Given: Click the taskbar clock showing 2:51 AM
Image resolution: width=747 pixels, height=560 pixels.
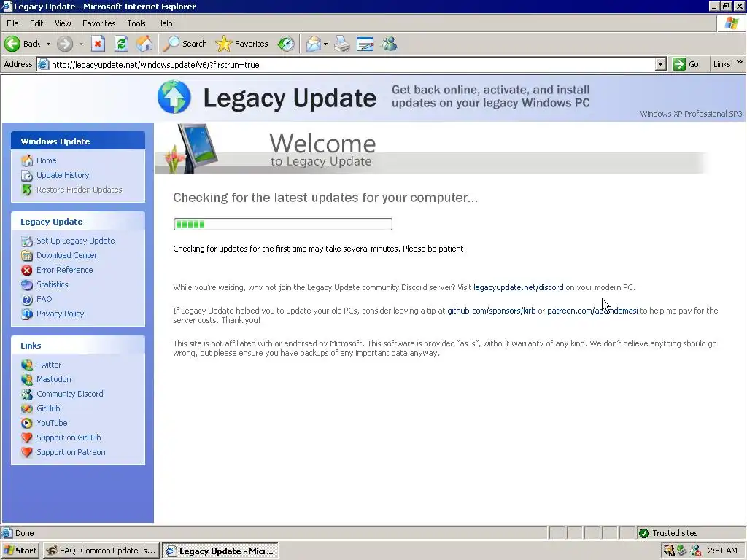Looking at the screenshot, I should (722, 551).
